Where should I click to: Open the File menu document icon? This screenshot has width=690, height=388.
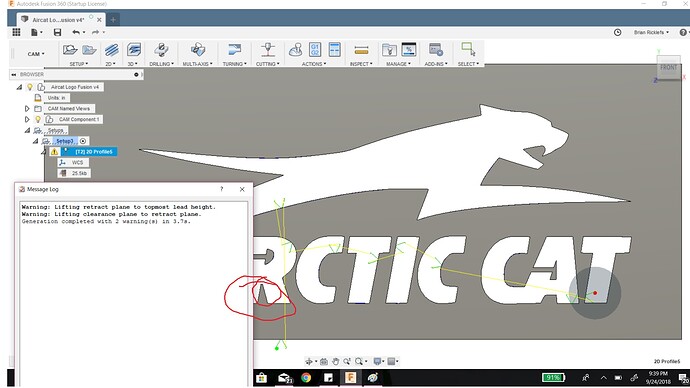pyautogui.click(x=34, y=32)
